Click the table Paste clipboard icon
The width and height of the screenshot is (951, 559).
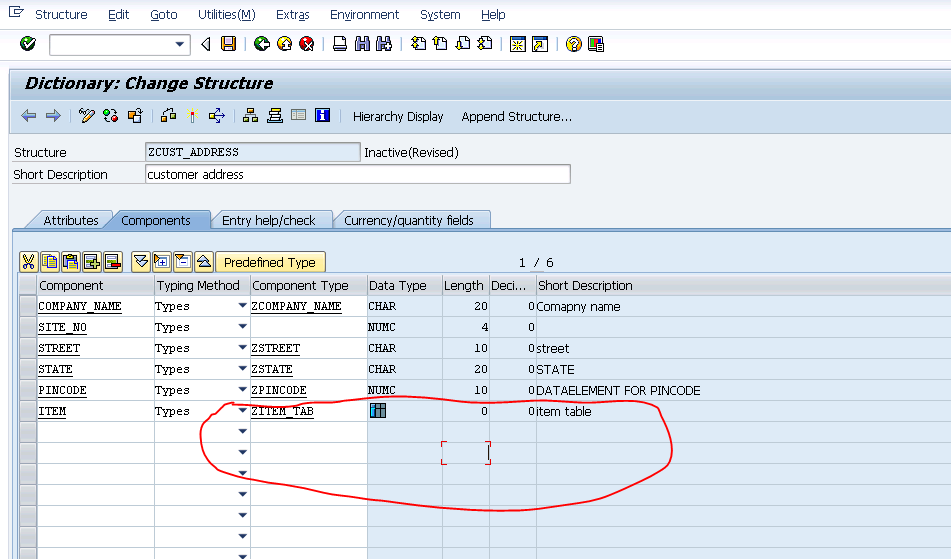coord(70,262)
